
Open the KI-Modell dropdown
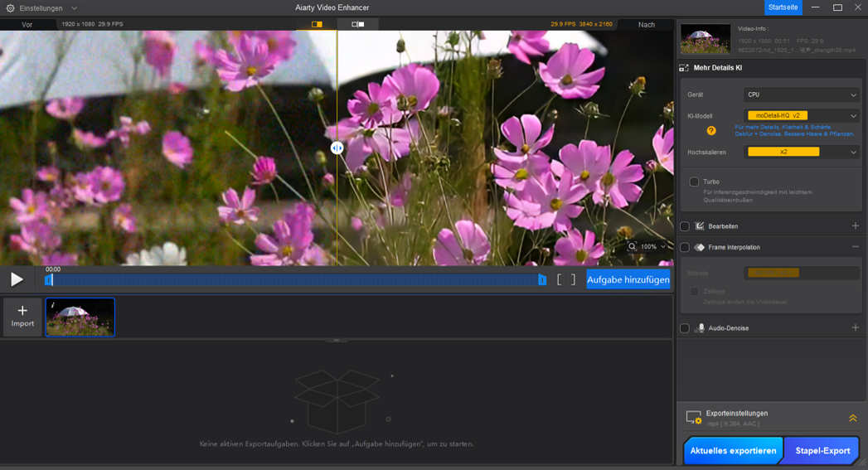pyautogui.click(x=802, y=116)
